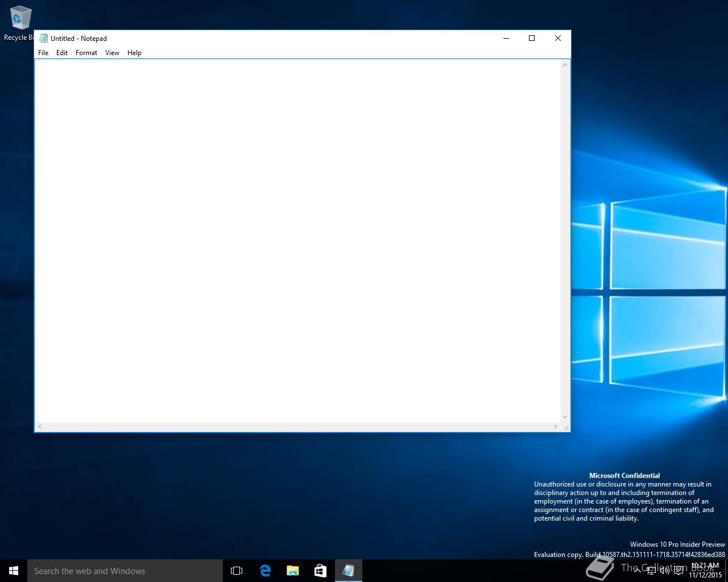Screen dimensions: 728x582
Task: Open the Help menu
Action: coord(134,53)
